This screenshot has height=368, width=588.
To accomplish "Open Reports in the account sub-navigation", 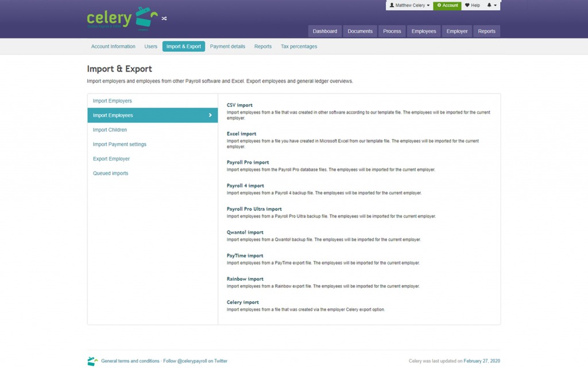I will [x=263, y=47].
